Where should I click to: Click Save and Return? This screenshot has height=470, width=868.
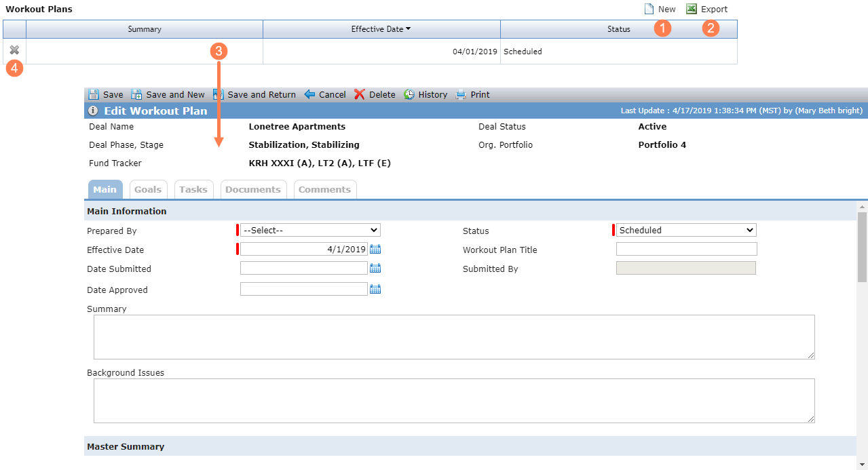[x=254, y=94]
